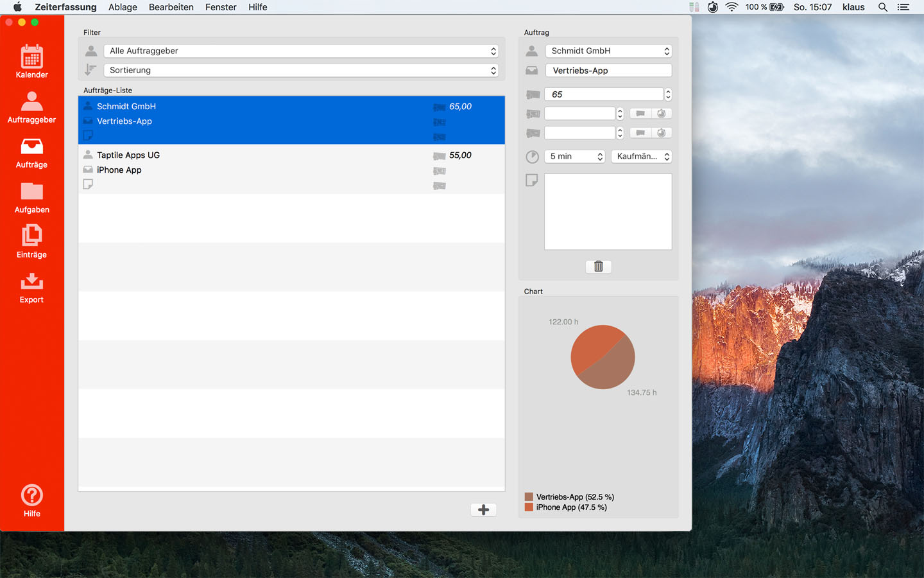
Task: Open the Sortierung dropdown
Action: (301, 71)
